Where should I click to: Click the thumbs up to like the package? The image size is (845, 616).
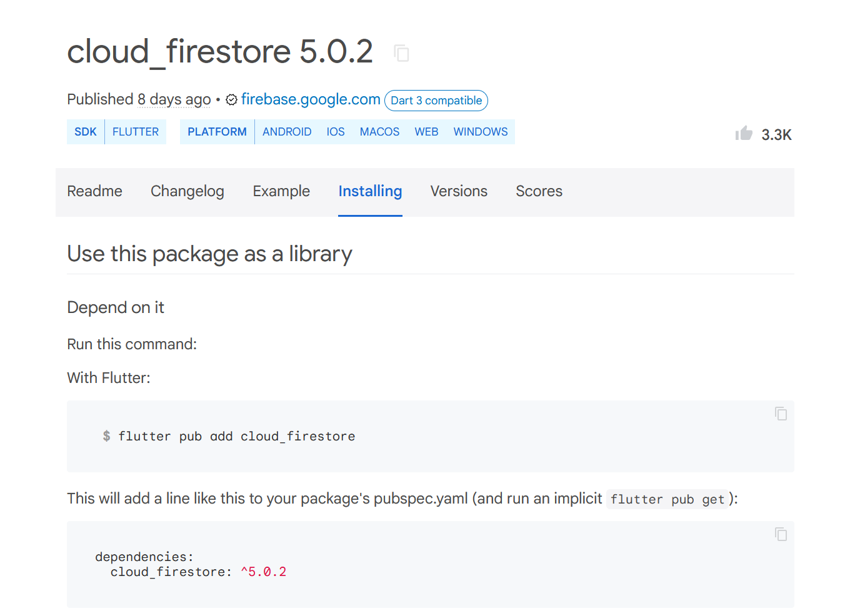pyautogui.click(x=744, y=132)
